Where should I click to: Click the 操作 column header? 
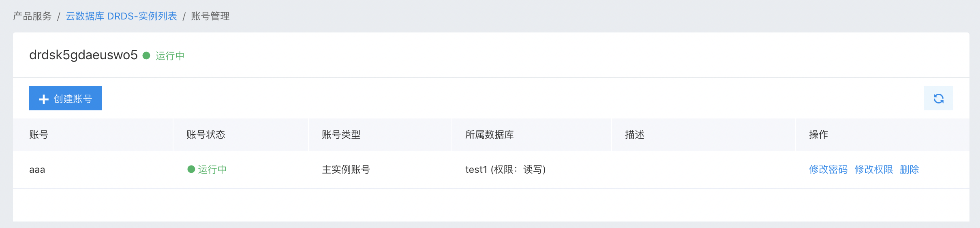pos(819,135)
